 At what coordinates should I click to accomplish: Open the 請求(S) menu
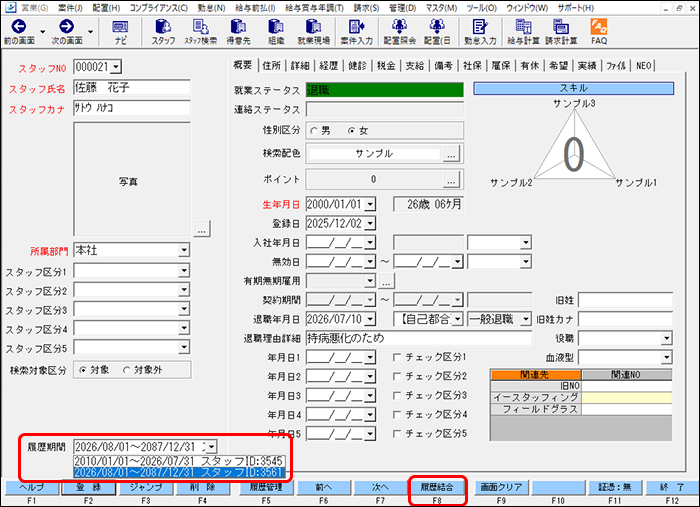point(366,8)
